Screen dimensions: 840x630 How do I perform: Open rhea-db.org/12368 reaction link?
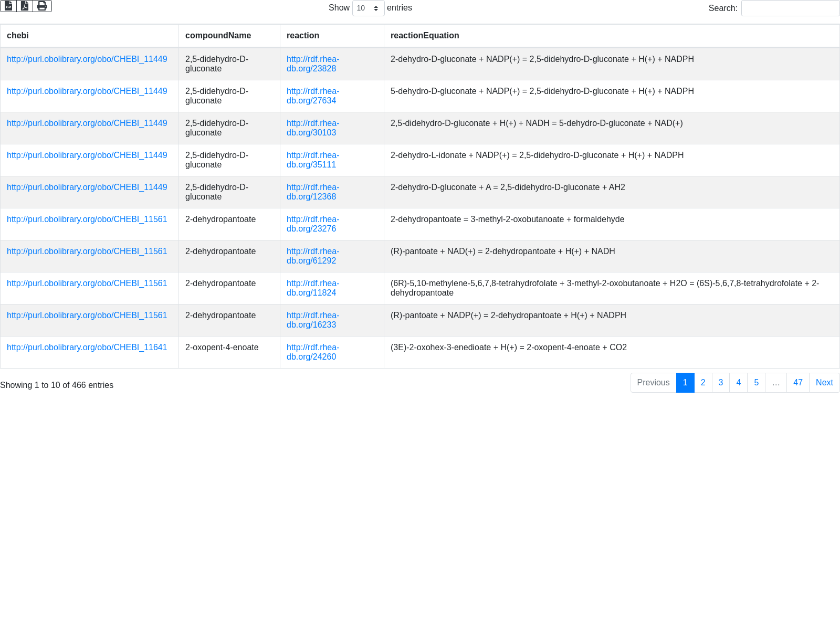pos(312,192)
